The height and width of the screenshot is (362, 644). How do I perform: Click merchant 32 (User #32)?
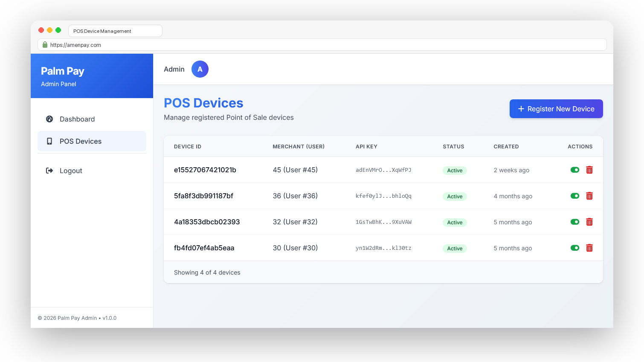tap(295, 222)
